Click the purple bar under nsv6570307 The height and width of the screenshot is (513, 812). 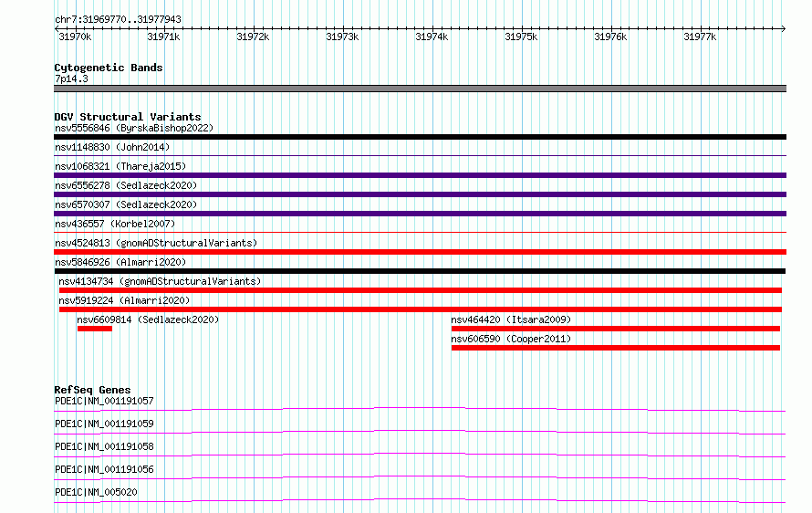[x=420, y=214]
